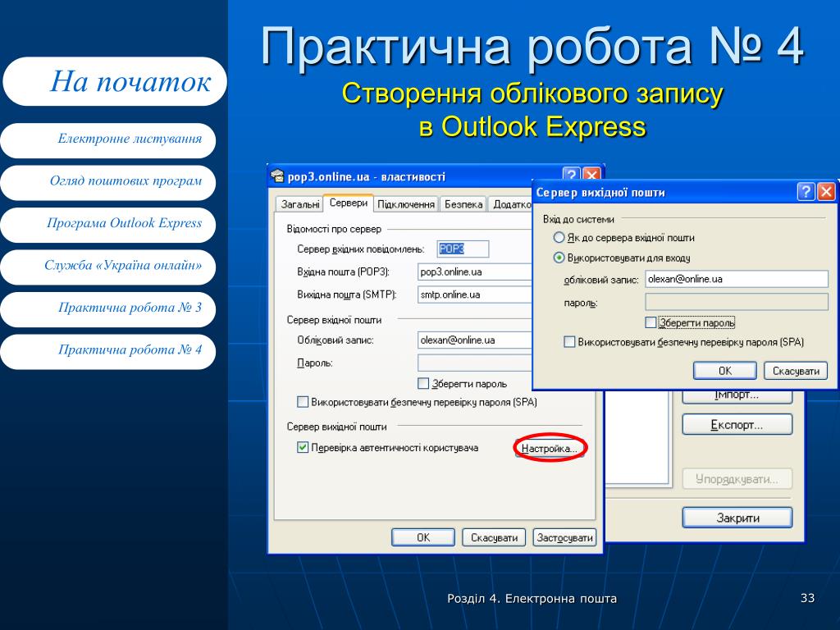Tick Зберегти пароль in the outgoing server dialog
The width and height of the screenshot is (840, 630).
(x=651, y=322)
